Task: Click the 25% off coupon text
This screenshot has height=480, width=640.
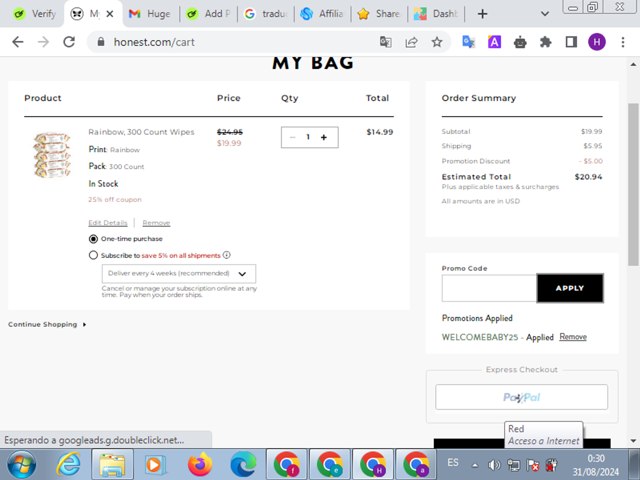Action: click(115, 200)
